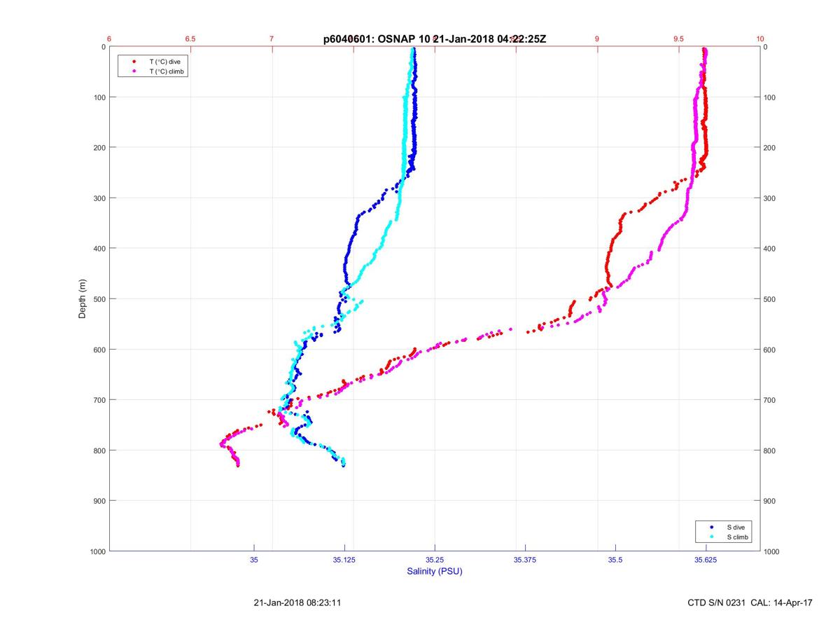Screen dimensions: 840x620
Task: Click red temperature tick '6.5' on top axis
Action: pyautogui.click(x=190, y=39)
